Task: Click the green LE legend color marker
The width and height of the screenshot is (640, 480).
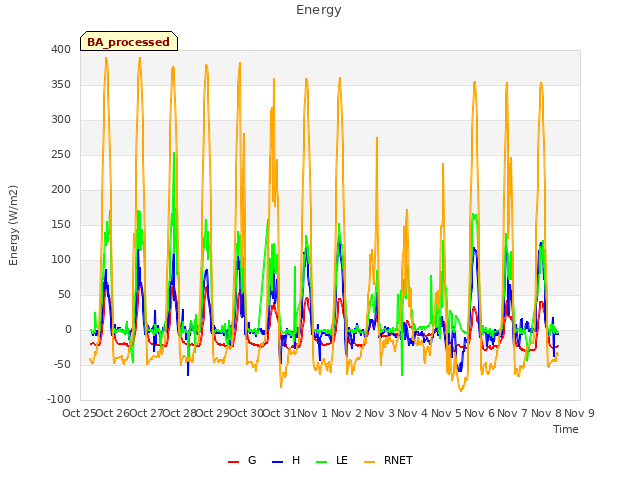Action: (x=322, y=462)
